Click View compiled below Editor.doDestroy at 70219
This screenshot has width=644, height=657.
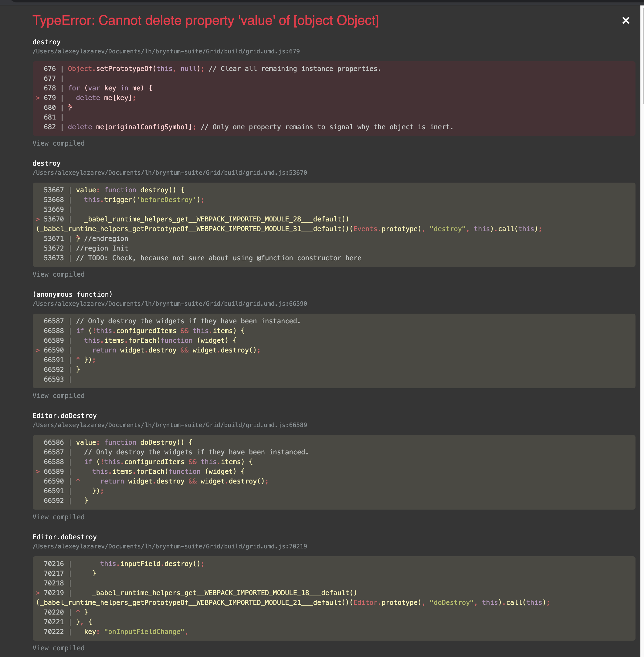(x=58, y=648)
